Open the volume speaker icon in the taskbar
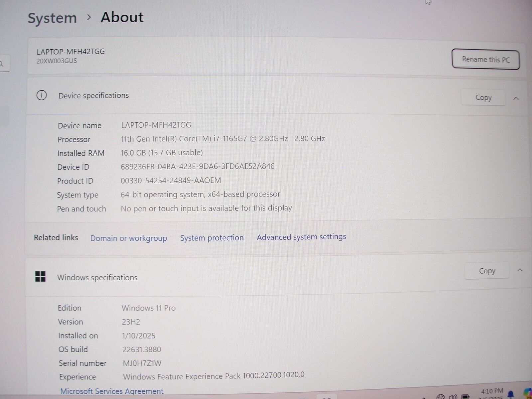The image size is (532, 399). [453, 396]
